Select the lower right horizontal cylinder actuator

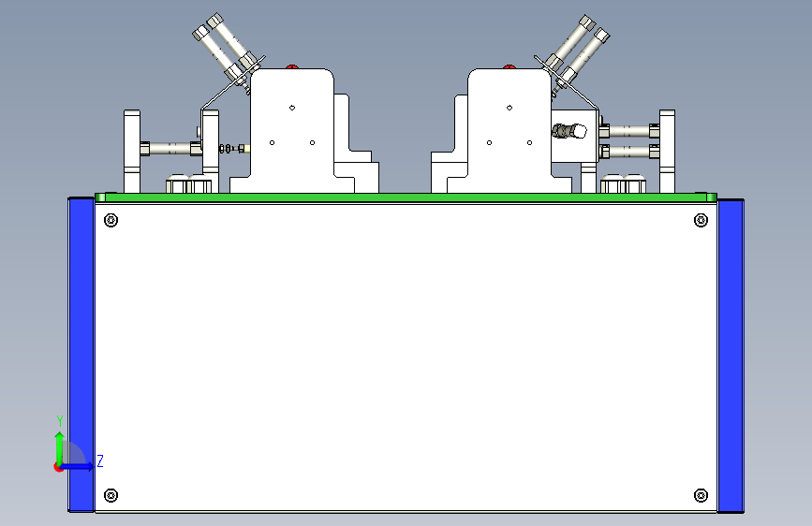(629, 152)
